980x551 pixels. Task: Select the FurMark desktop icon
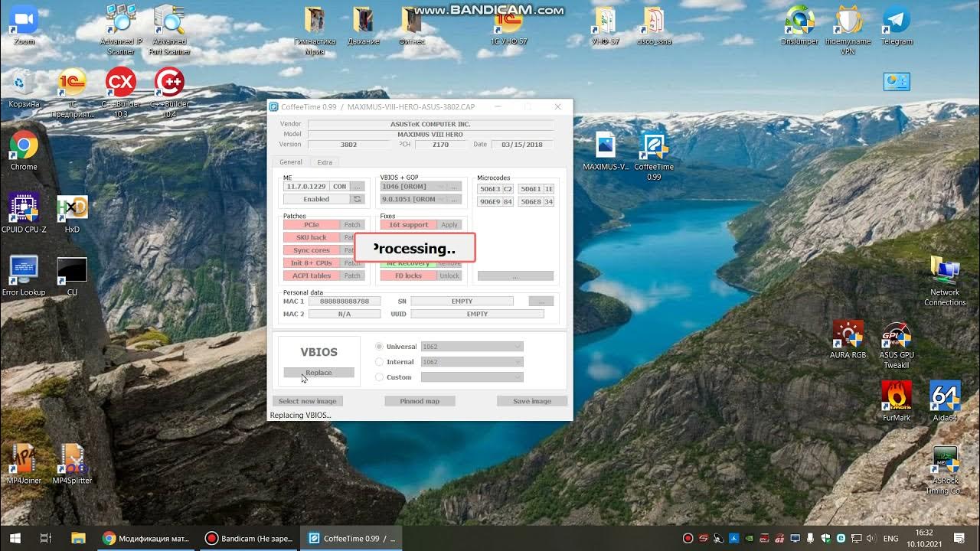coord(897,402)
